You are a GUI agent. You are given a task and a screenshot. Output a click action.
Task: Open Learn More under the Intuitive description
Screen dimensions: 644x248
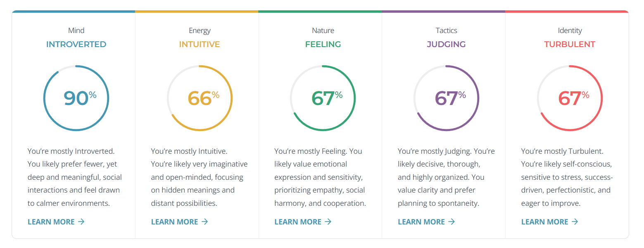180,222
